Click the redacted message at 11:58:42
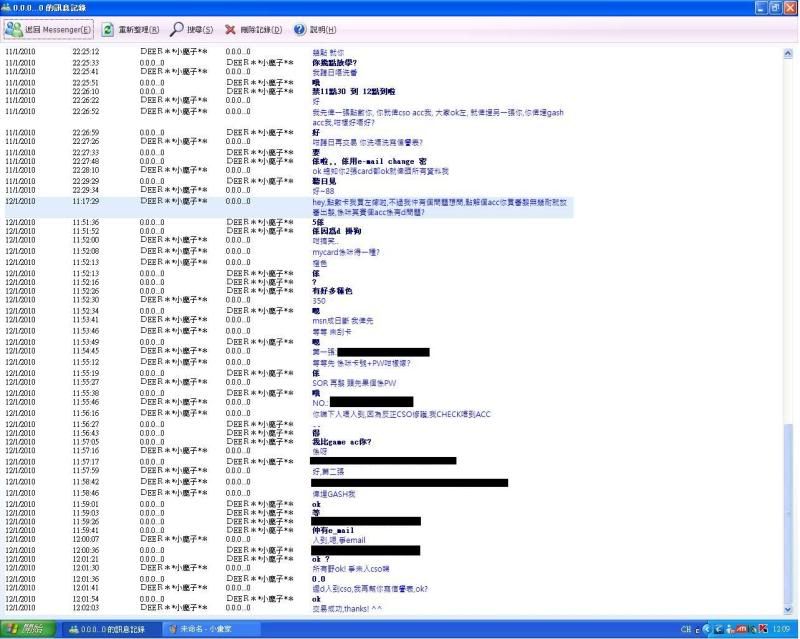Image resolution: width=800 pixels, height=639 pixels. (409, 483)
